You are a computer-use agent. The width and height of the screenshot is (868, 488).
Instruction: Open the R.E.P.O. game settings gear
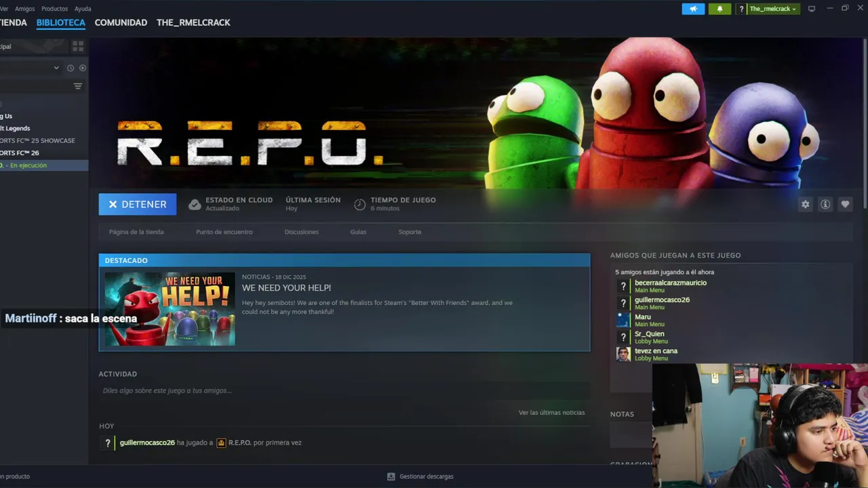pyautogui.click(x=805, y=204)
